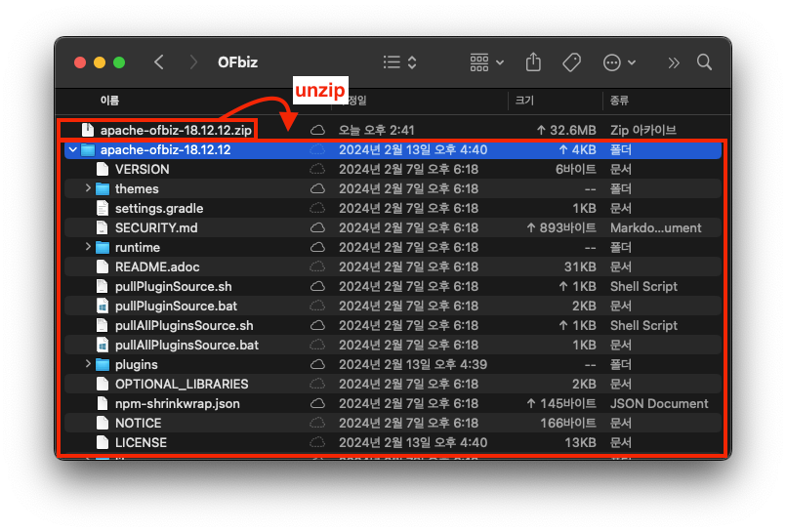Go forward with the right chevron button
Image resolution: width=786 pixels, height=532 pixels.
(x=193, y=62)
